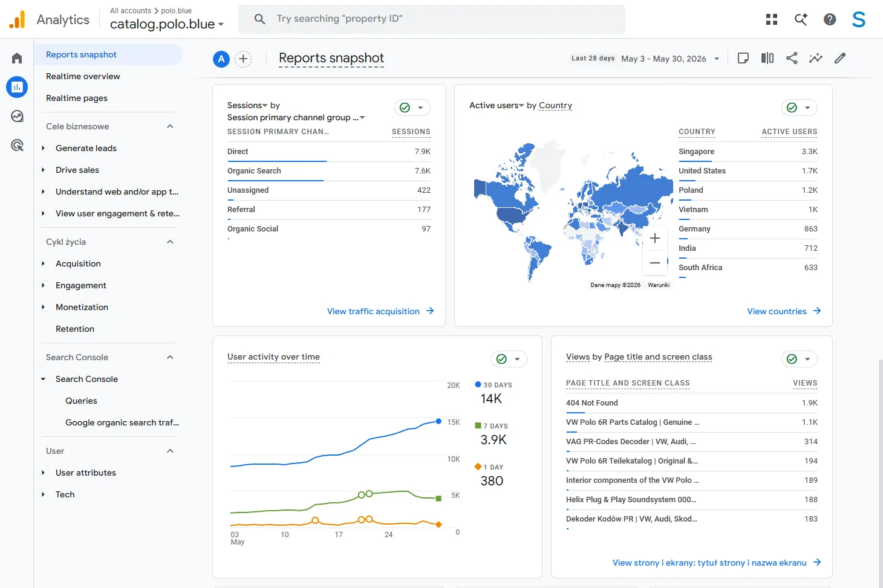Open the date range picker May 3 - May 30

click(671, 59)
